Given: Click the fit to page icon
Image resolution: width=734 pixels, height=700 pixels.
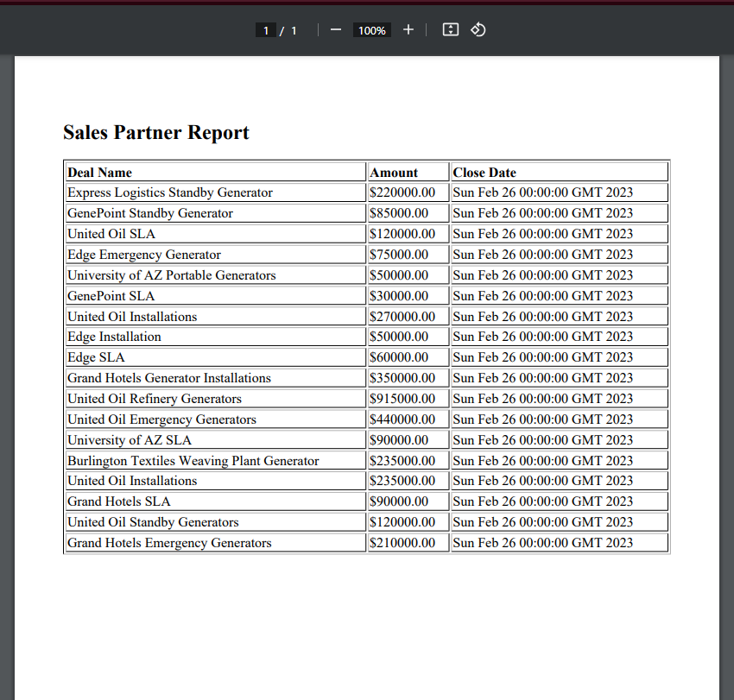Looking at the screenshot, I should [450, 30].
